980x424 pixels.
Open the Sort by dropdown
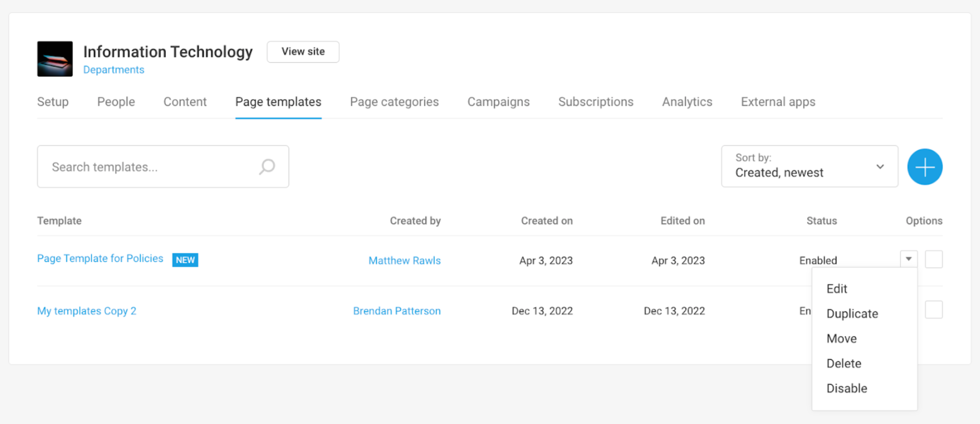[809, 166]
